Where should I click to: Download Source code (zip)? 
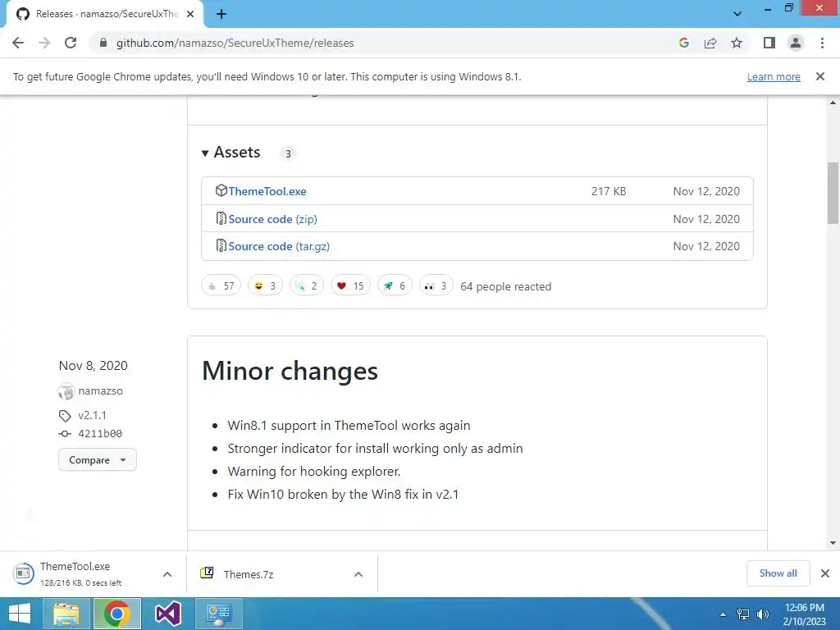coord(272,219)
